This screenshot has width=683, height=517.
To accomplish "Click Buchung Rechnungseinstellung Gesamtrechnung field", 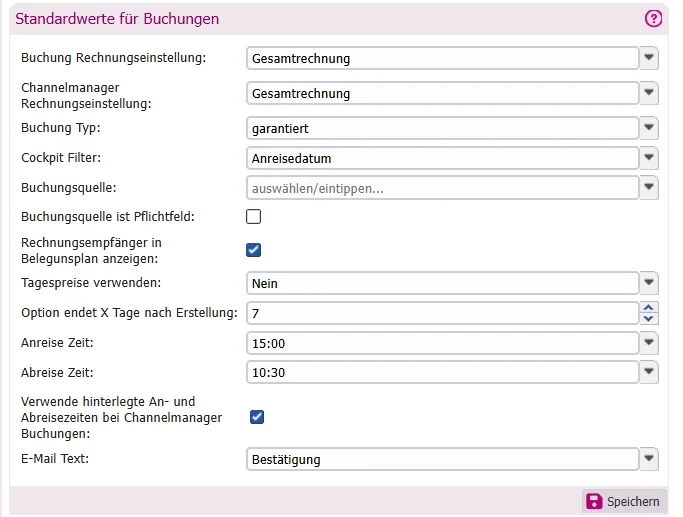I will pyautogui.click(x=443, y=58).
